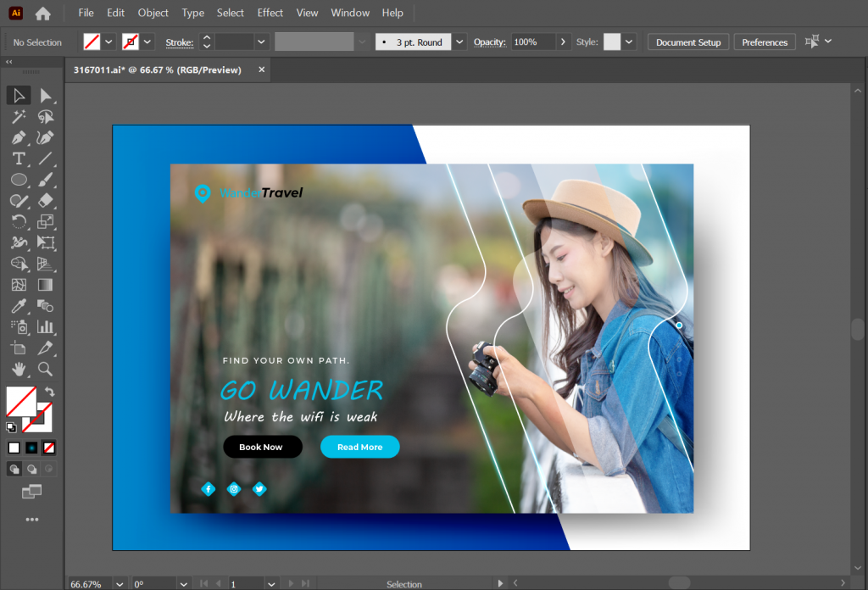Open the Object menu
The image size is (868, 590).
click(x=153, y=13)
